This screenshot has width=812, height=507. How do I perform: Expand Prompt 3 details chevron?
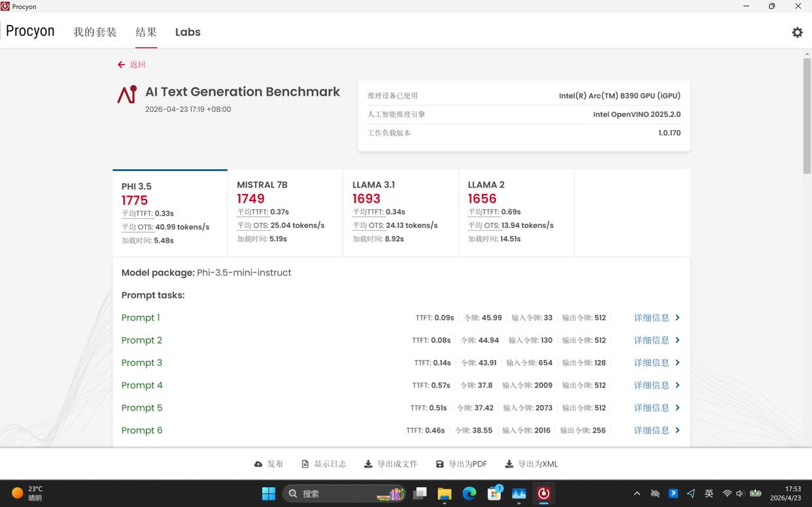[x=677, y=363]
